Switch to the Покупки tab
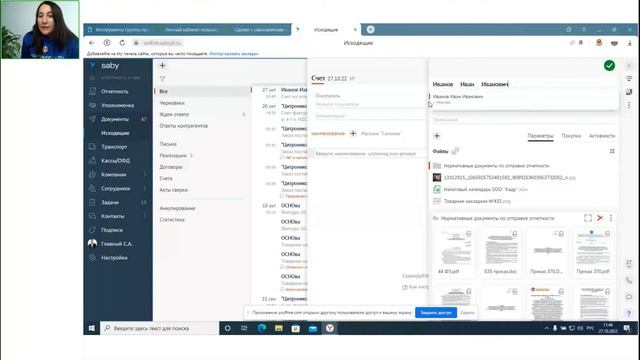This screenshot has width=640, height=360. tap(571, 136)
